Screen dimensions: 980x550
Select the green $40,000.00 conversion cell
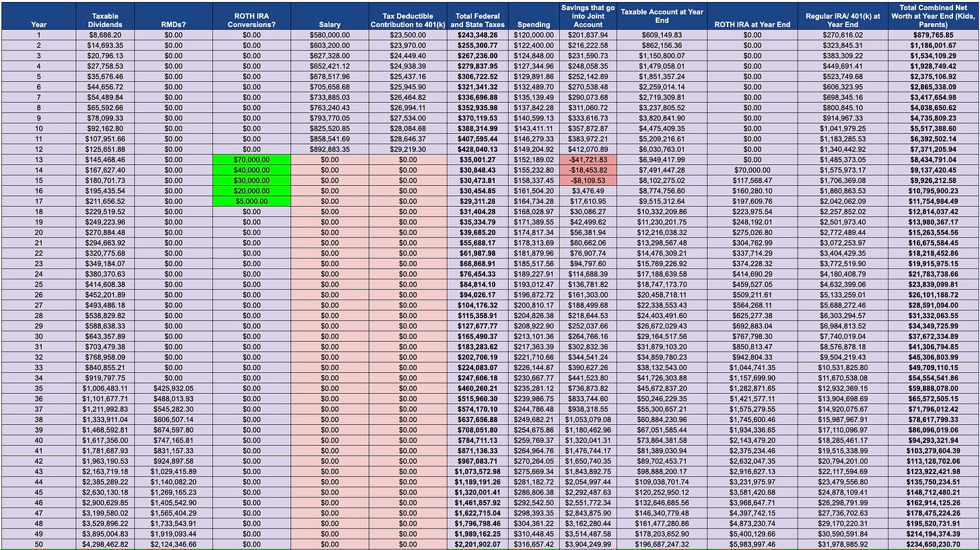251,171
